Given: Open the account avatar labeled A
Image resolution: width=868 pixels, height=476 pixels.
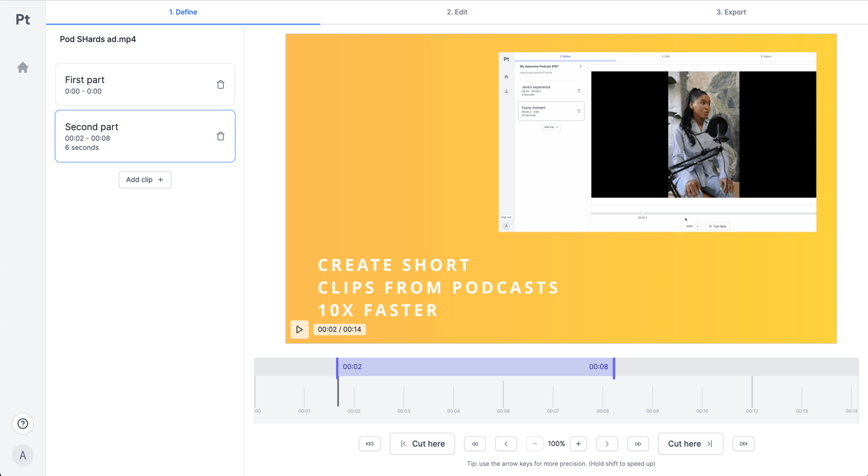Looking at the screenshot, I should pyautogui.click(x=23, y=455).
